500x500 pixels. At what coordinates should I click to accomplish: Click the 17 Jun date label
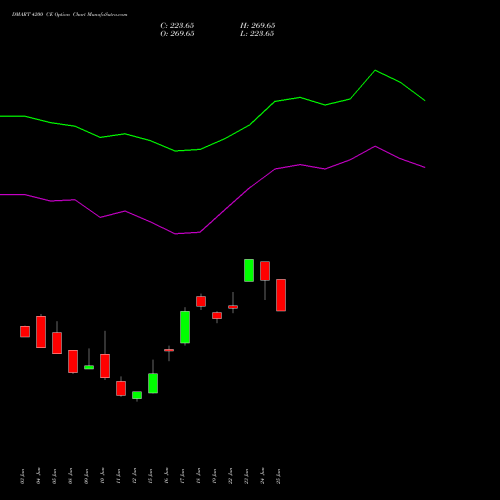click(x=182, y=476)
